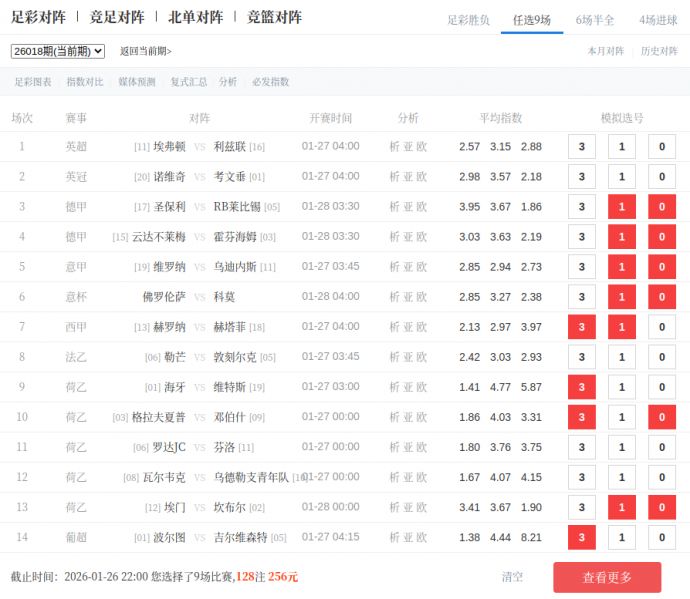The width and height of the screenshot is (690, 599).
Task: Select the 6场半全 tab
Action: [x=595, y=20]
